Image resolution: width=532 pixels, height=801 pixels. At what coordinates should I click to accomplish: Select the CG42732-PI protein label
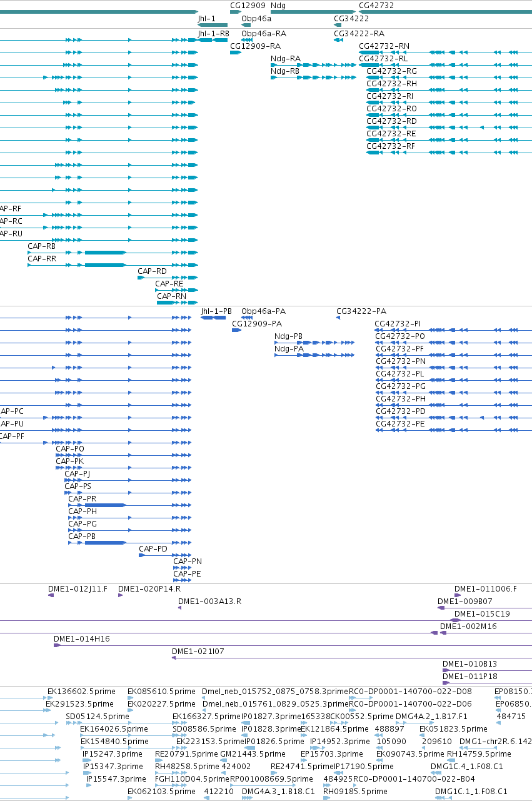398,323
